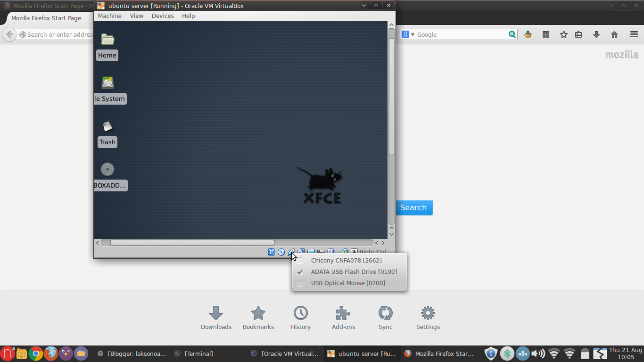Image resolution: width=644 pixels, height=362 pixels.
Task: Open the Home folder icon on the XFCE desktop
Action: pos(107,47)
